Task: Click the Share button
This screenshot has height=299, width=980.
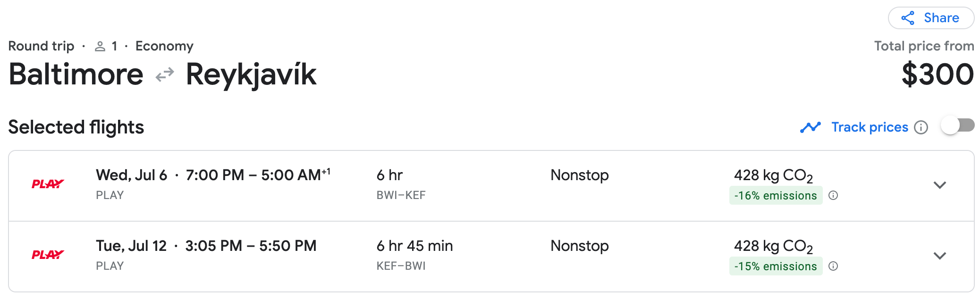Action: tap(930, 18)
